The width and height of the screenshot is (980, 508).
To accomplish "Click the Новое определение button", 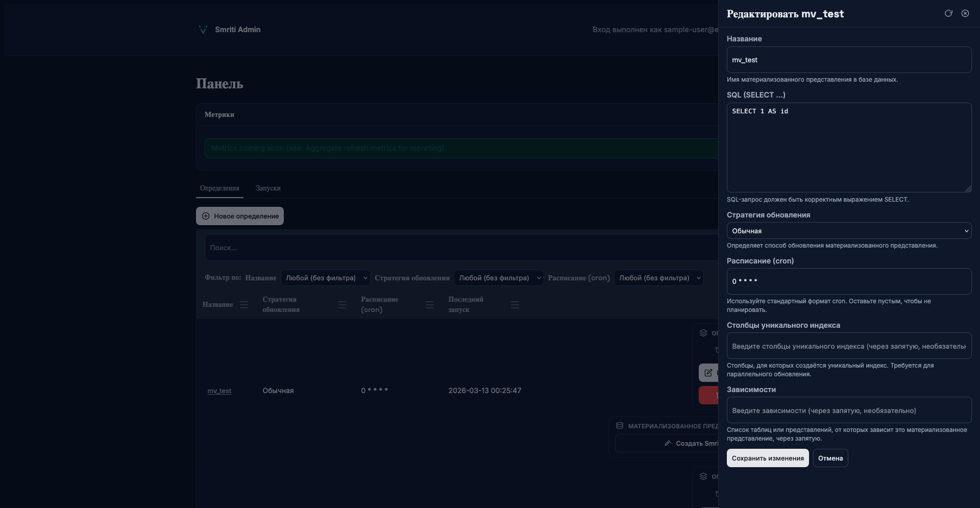I will pos(240,216).
